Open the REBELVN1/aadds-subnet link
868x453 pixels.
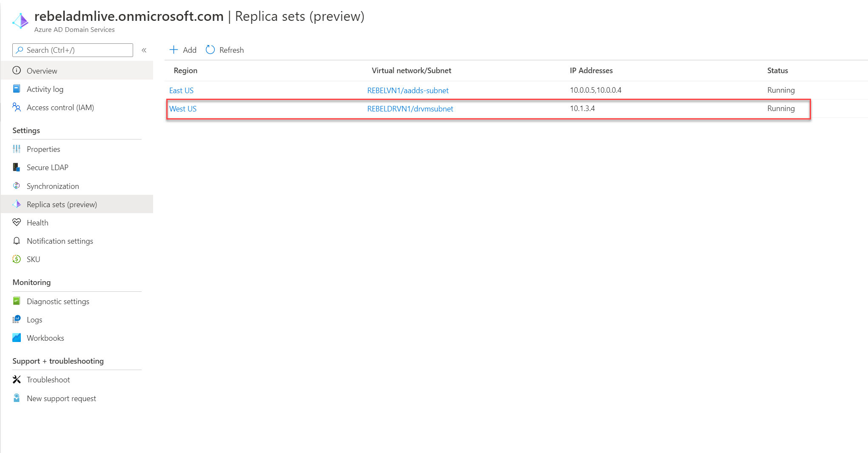tap(408, 90)
